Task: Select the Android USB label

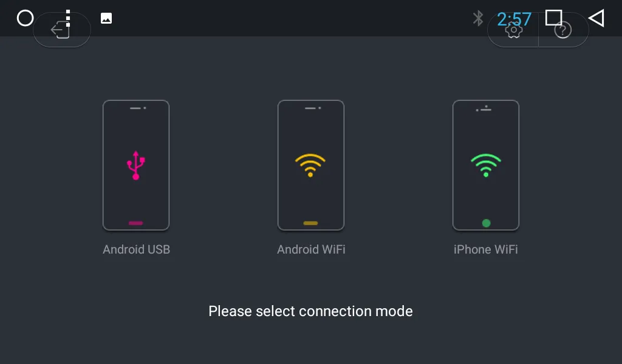Action: (x=136, y=249)
